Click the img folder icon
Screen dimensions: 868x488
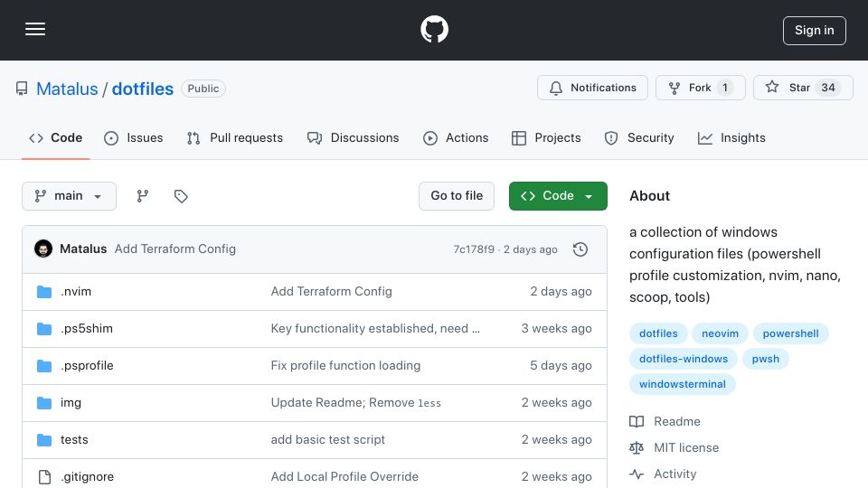[44, 403]
